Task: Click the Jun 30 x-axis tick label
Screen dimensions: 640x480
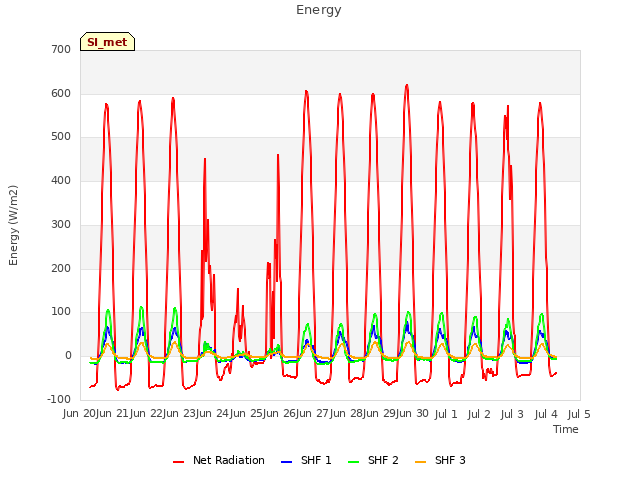Action: coord(413,414)
